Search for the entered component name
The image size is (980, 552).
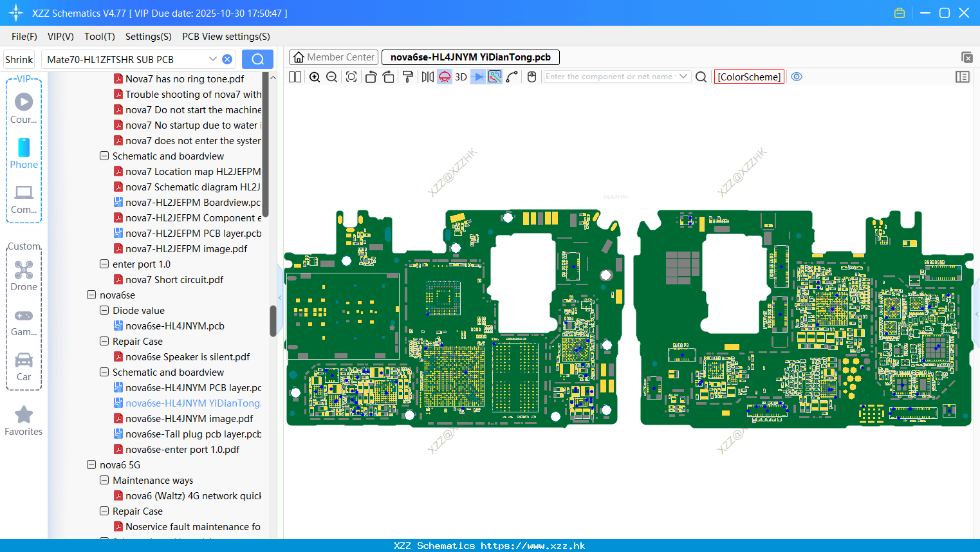[701, 77]
